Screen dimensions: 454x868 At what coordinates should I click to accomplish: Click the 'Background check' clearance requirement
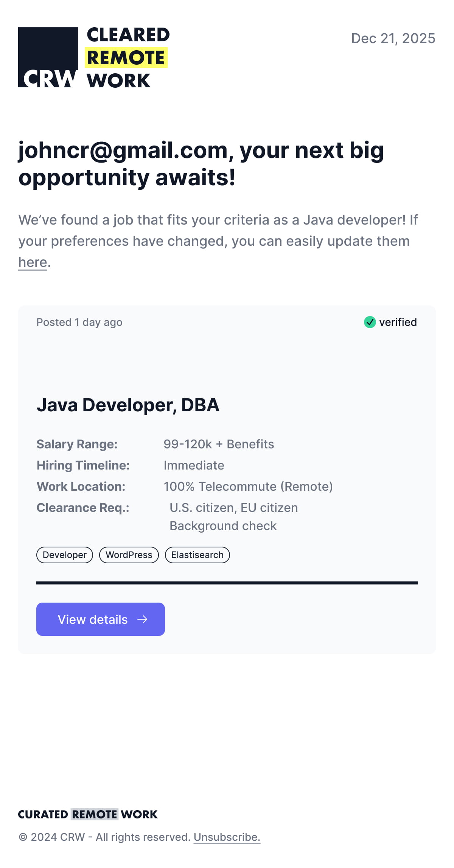[223, 526]
